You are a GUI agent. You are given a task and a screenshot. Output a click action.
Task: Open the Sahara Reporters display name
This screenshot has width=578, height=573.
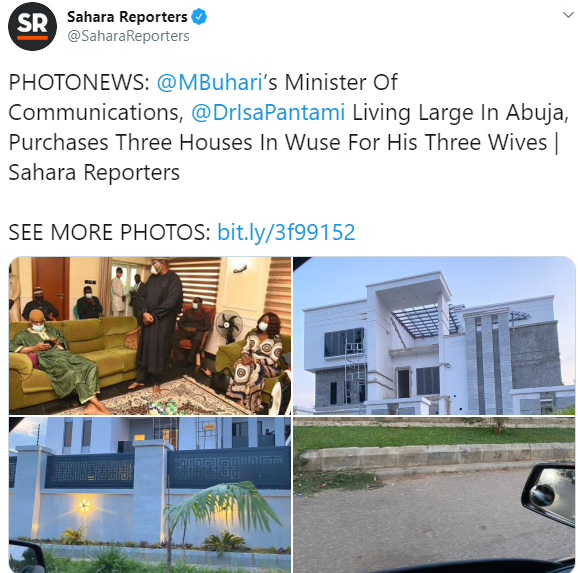[127, 17]
